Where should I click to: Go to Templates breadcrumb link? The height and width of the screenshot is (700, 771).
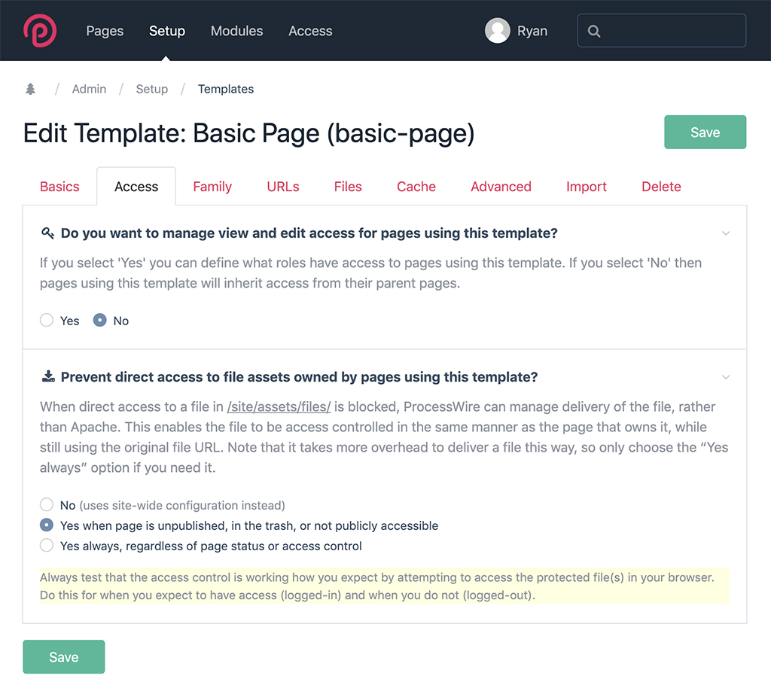pyautogui.click(x=226, y=89)
